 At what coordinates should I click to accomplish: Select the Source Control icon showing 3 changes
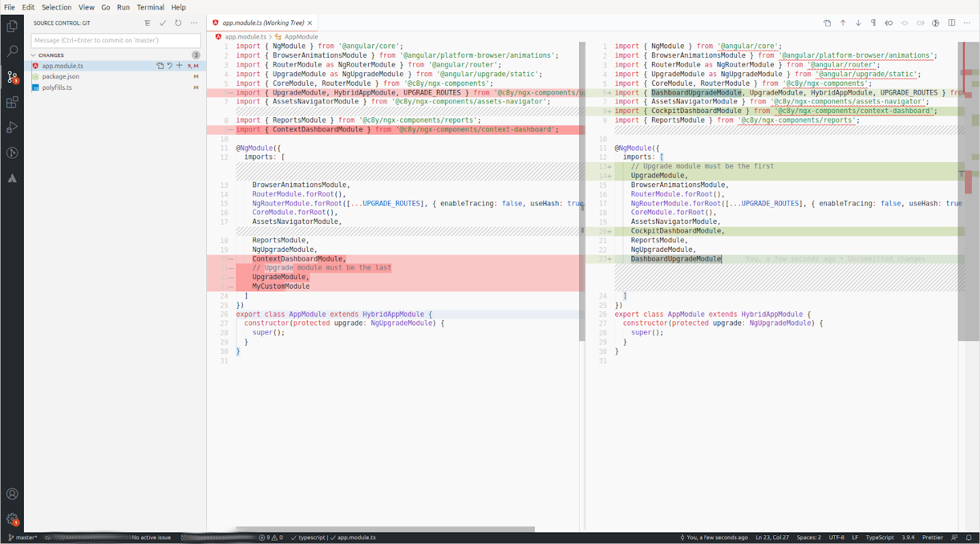[12, 76]
